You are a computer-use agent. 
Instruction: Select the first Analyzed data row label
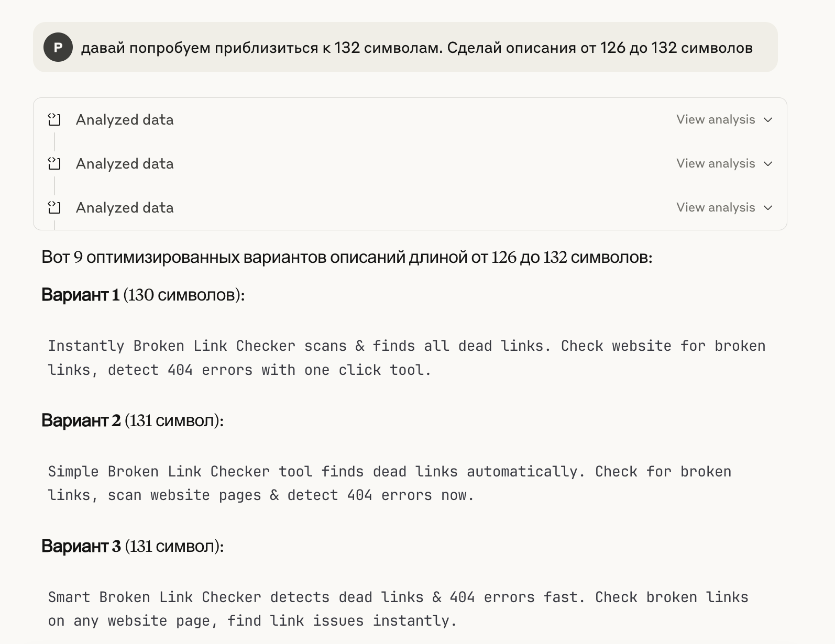point(125,120)
